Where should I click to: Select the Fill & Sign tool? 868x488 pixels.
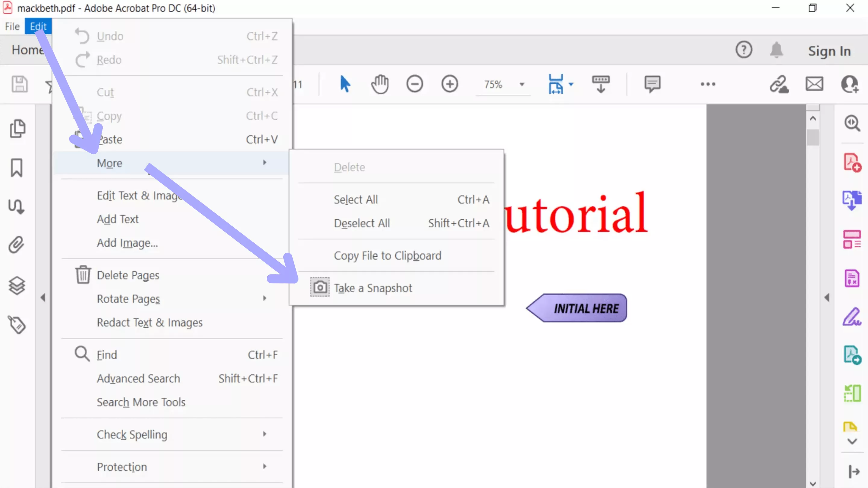coord(853,317)
